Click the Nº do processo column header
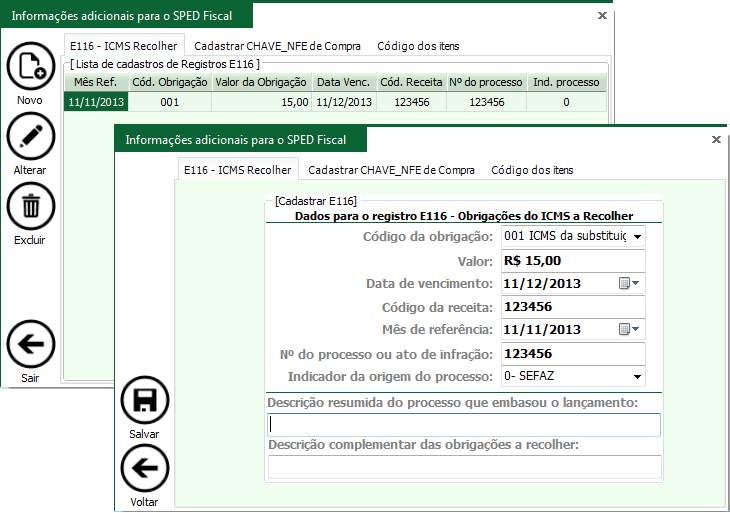This screenshot has height=513, width=730. (x=486, y=82)
